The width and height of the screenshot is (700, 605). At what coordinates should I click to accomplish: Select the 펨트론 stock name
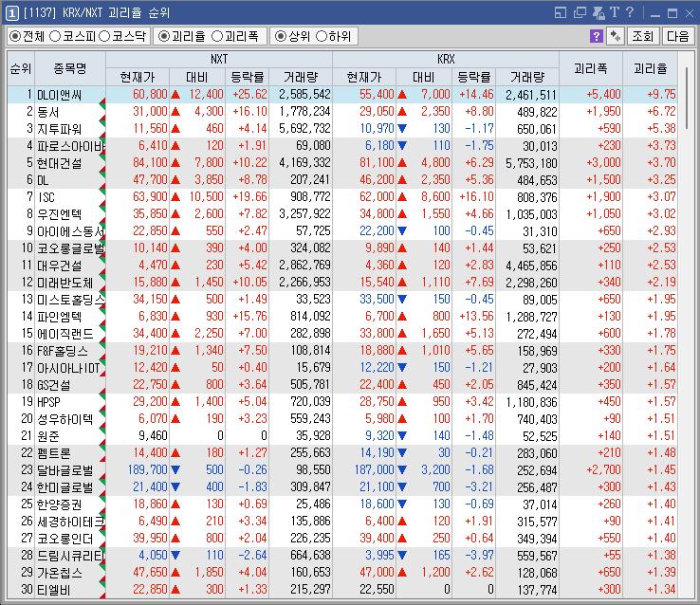[53, 453]
